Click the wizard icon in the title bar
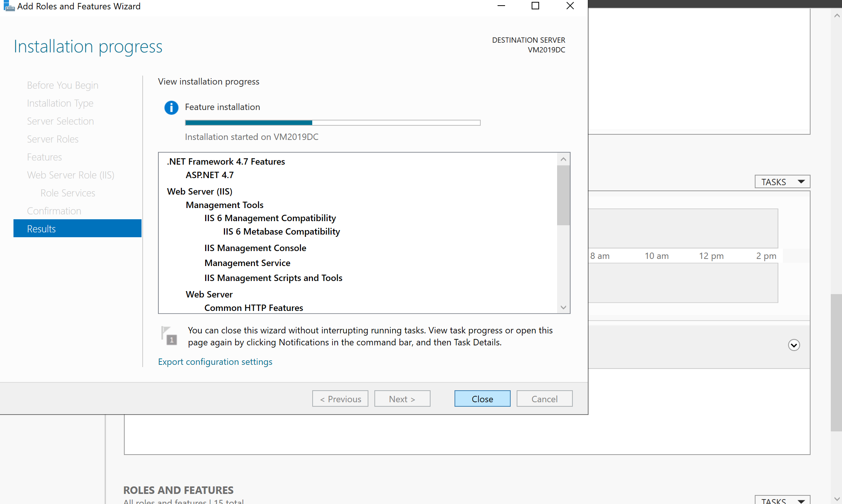842x504 pixels. [9, 6]
